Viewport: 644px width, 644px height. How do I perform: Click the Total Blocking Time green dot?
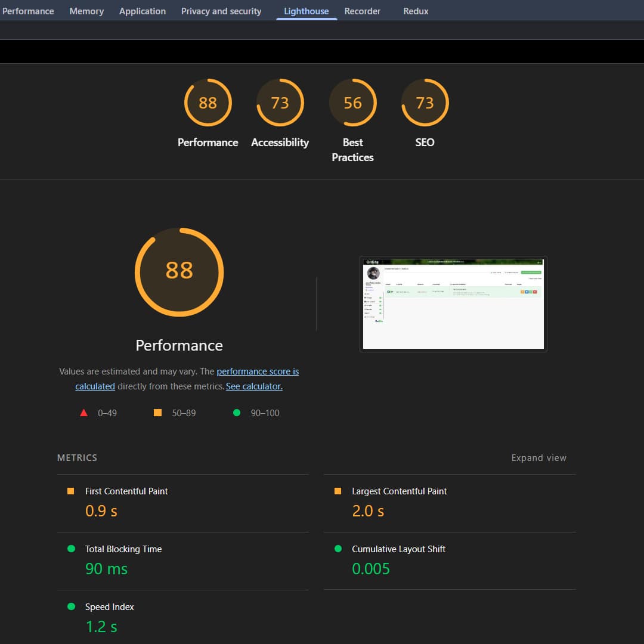point(71,549)
